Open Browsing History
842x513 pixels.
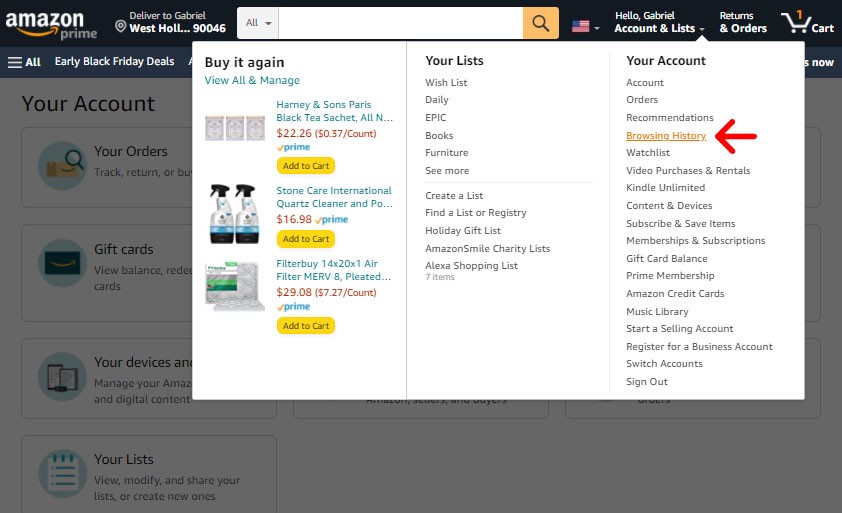666,135
